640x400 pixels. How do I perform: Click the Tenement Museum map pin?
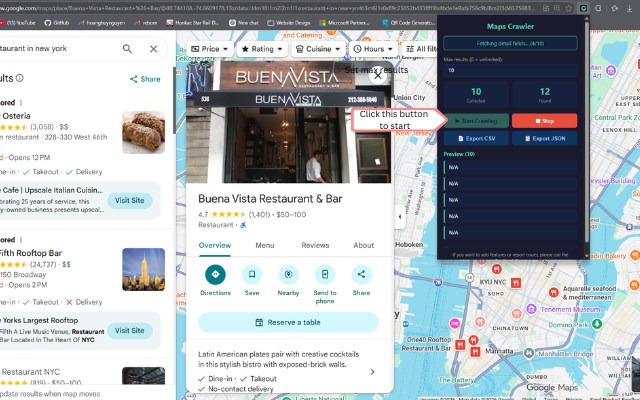[x=531, y=309]
